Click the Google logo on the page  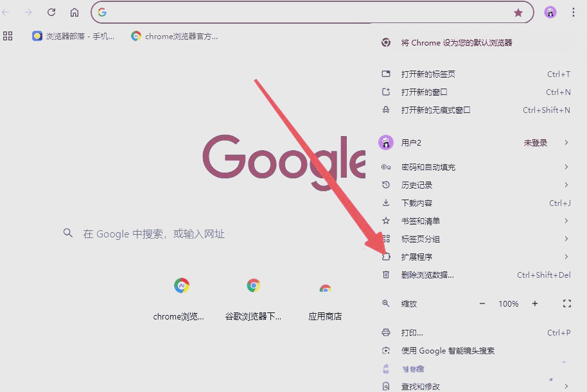point(284,162)
